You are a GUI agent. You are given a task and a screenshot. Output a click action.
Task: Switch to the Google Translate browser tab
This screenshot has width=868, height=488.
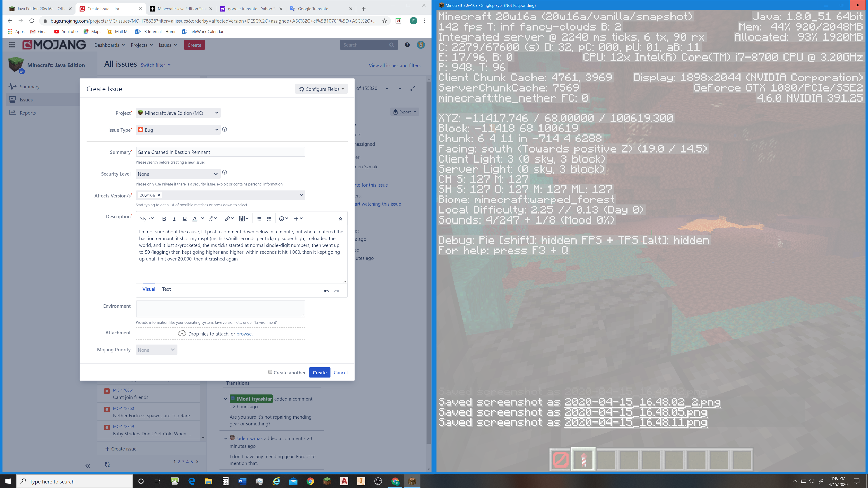click(313, 9)
